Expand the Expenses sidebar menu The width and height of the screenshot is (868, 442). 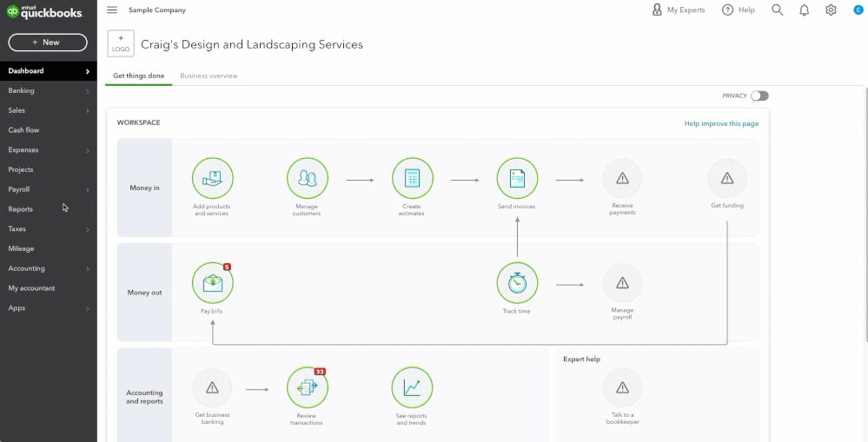(48, 150)
